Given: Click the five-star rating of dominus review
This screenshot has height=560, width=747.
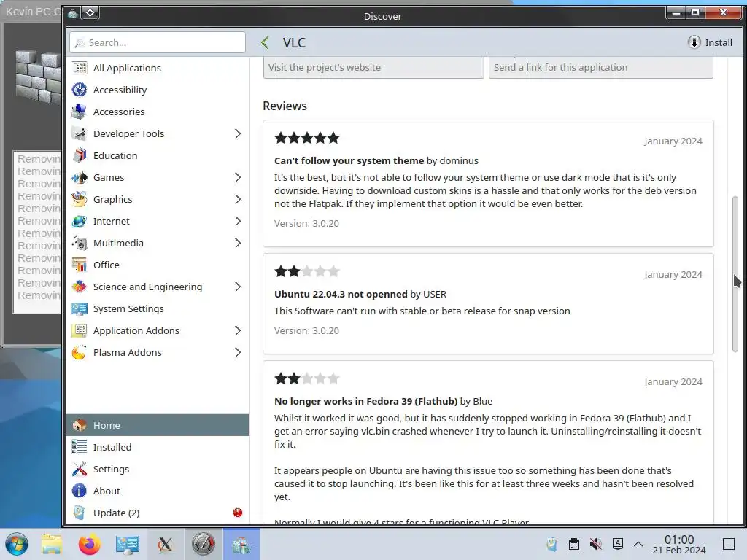Looking at the screenshot, I should point(307,138).
